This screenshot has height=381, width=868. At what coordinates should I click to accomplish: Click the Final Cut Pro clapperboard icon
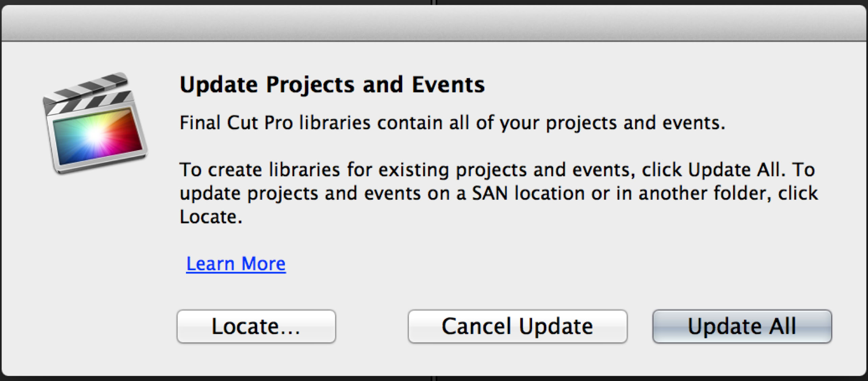pyautogui.click(x=95, y=124)
